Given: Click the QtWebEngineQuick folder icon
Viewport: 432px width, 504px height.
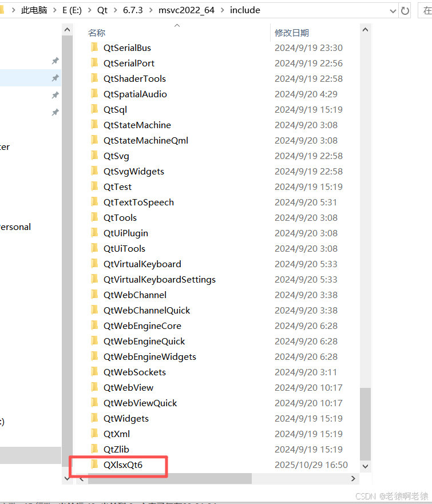Looking at the screenshot, I should coord(94,341).
